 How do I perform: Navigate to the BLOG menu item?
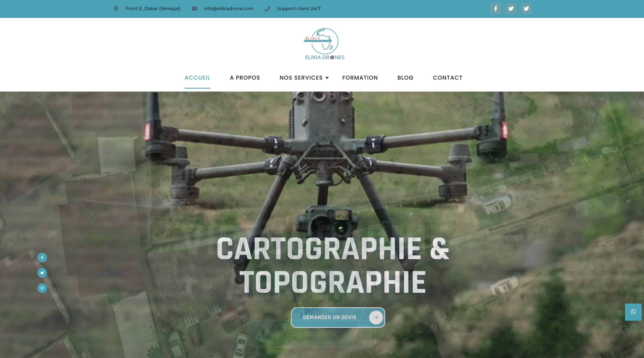405,78
